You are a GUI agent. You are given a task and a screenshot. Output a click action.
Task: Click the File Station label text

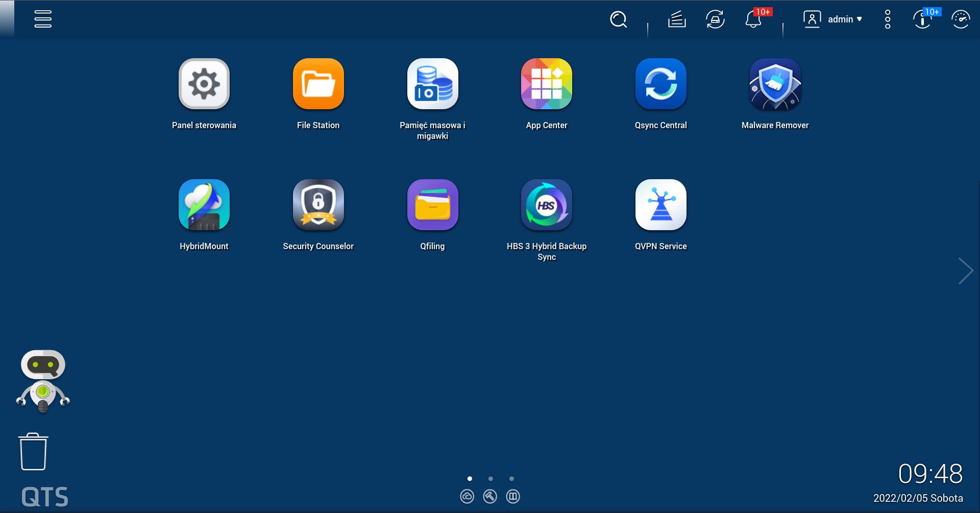click(318, 125)
